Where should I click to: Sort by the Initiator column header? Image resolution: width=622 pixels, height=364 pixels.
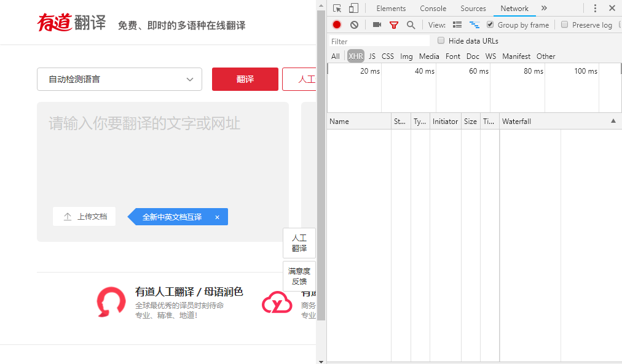(x=446, y=121)
